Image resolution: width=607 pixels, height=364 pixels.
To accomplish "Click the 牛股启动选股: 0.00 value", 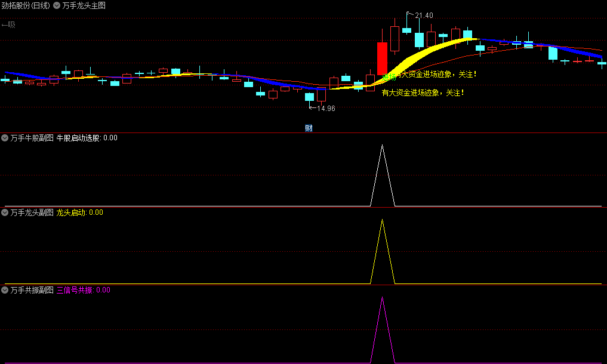I will coord(87,138).
